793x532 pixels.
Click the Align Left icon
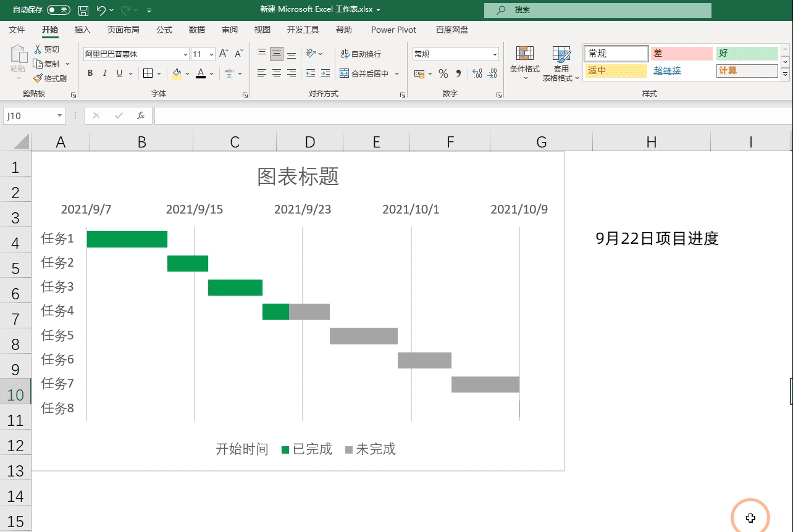click(x=262, y=73)
